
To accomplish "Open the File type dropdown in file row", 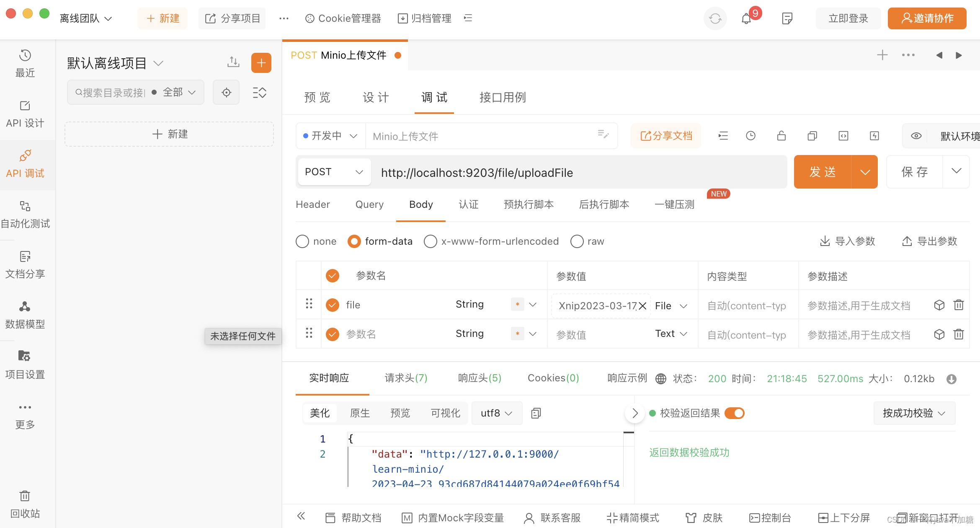I will (671, 306).
